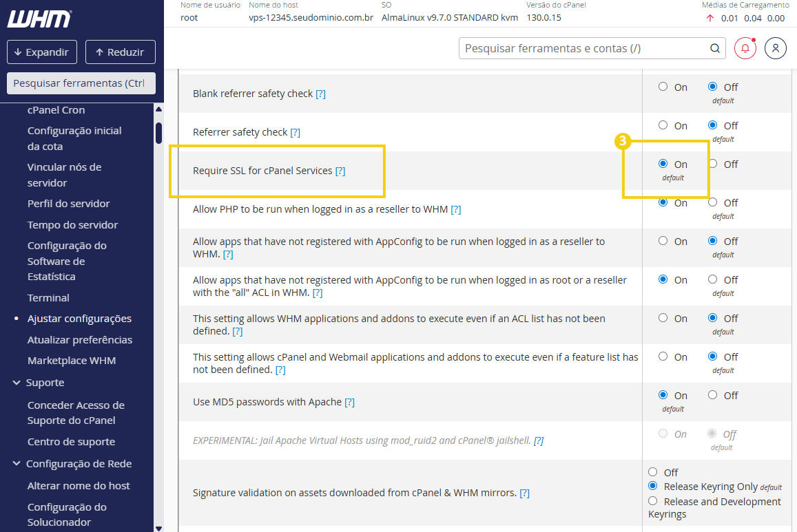
Task: Click the Expandir arrow button
Action: coord(41,52)
